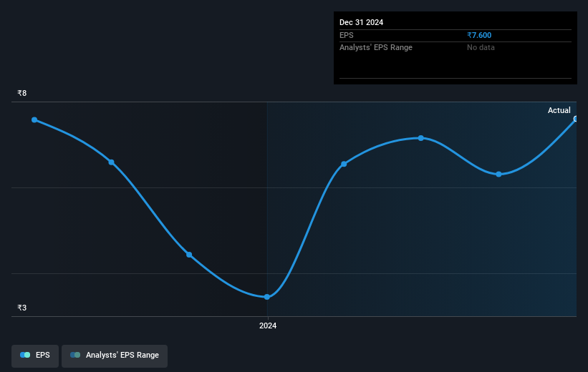The width and height of the screenshot is (588, 372).
Task: Toggle the Analysts' EPS Range legend button
Action: pos(115,356)
